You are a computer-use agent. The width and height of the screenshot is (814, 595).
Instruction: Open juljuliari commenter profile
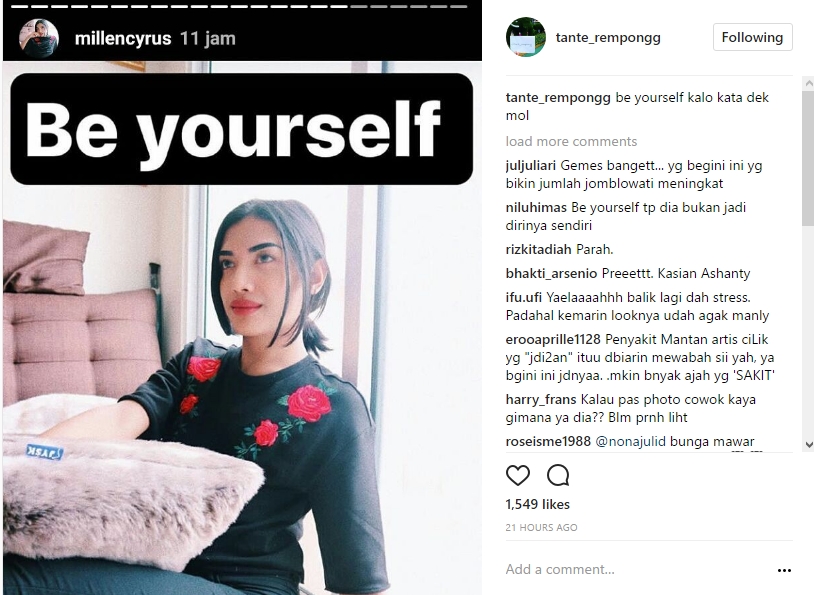coord(531,166)
